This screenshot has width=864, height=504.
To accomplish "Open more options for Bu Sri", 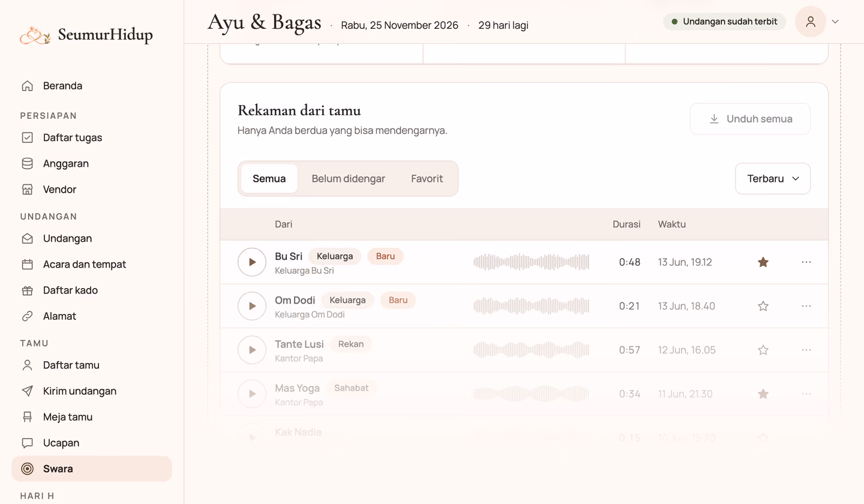I will coord(806,262).
